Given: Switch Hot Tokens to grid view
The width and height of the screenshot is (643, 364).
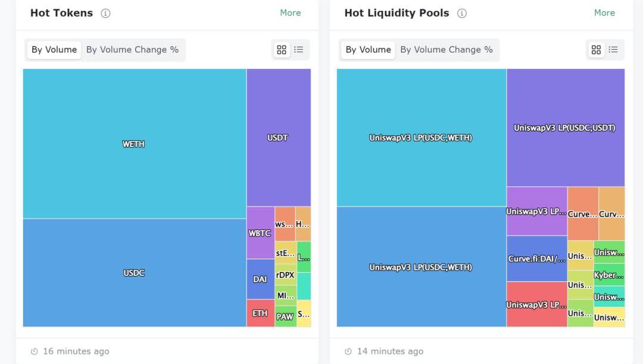Looking at the screenshot, I should (282, 50).
